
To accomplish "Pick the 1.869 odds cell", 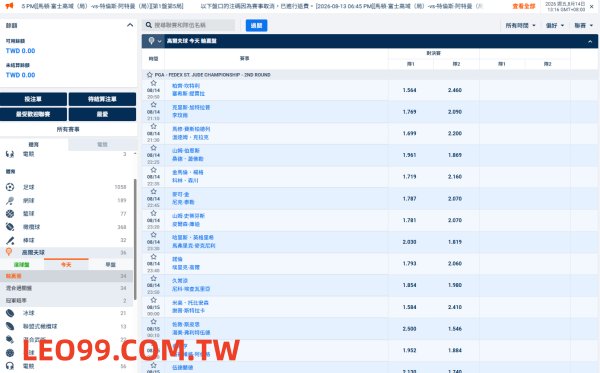I will (455, 155).
